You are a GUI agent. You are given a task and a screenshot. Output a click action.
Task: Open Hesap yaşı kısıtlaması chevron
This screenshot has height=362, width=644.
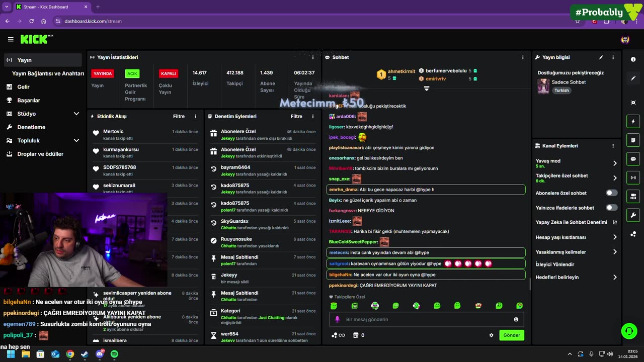pos(615,237)
